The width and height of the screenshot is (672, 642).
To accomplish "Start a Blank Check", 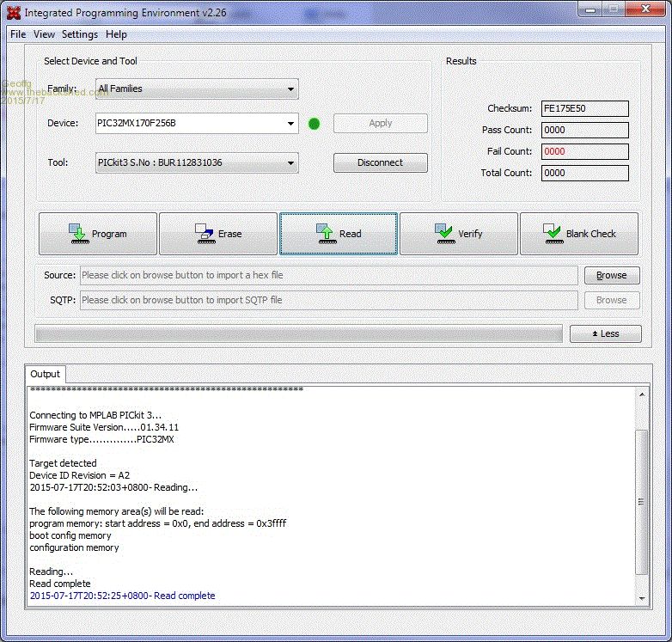I will [x=579, y=234].
